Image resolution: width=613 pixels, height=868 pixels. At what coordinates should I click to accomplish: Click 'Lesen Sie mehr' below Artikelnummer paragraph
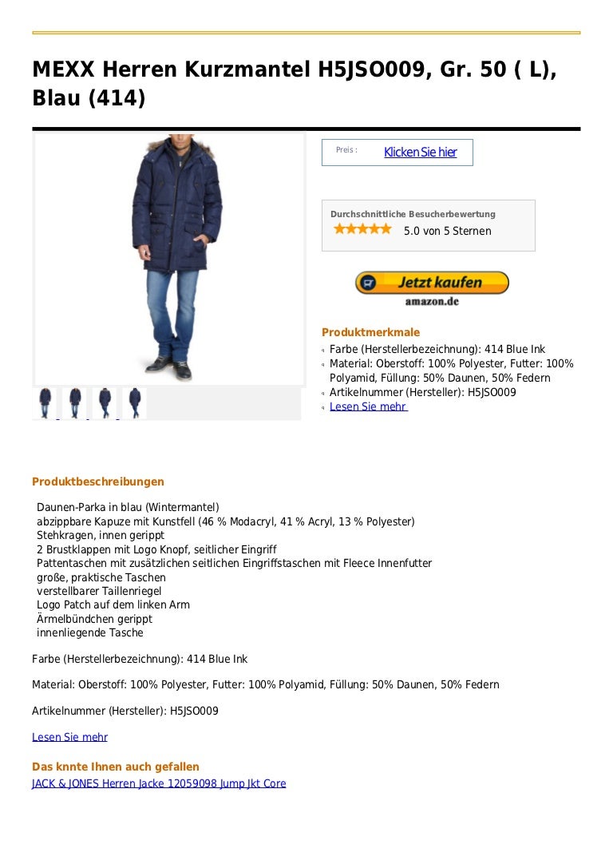coord(69,737)
